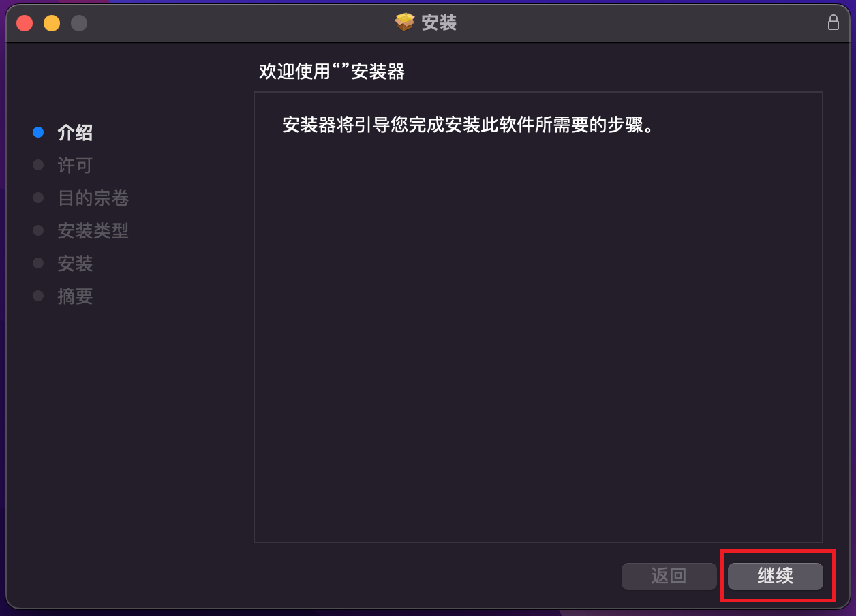Minimize the window with the yellow button
The height and width of the screenshot is (616, 856).
click(52, 23)
